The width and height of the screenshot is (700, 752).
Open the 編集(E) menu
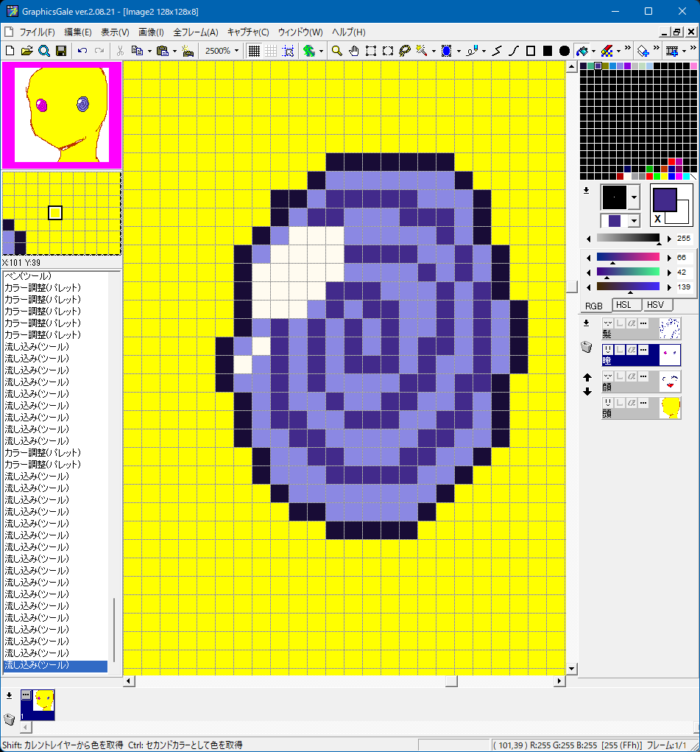click(78, 32)
